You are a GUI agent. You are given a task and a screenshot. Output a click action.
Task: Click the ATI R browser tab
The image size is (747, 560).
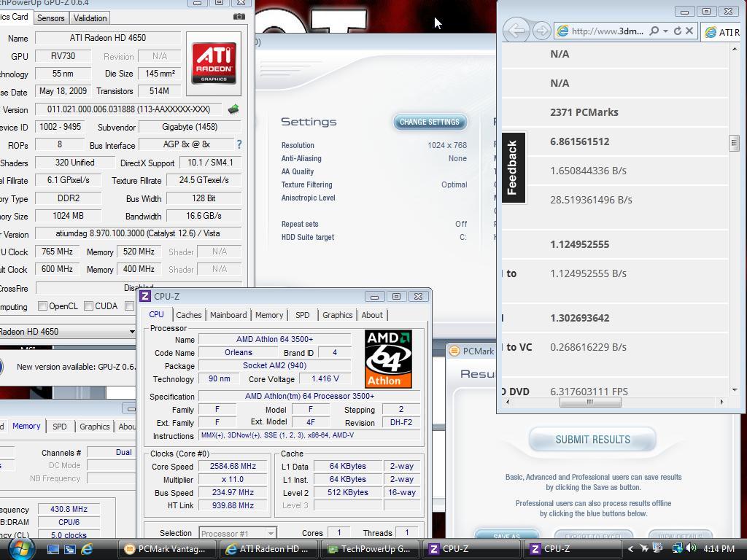pyautogui.click(x=723, y=32)
